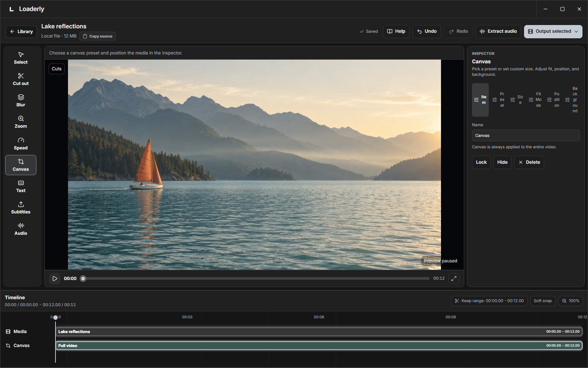Choose the Cut out scissors tool
This screenshot has width=588, height=368.
click(21, 79)
